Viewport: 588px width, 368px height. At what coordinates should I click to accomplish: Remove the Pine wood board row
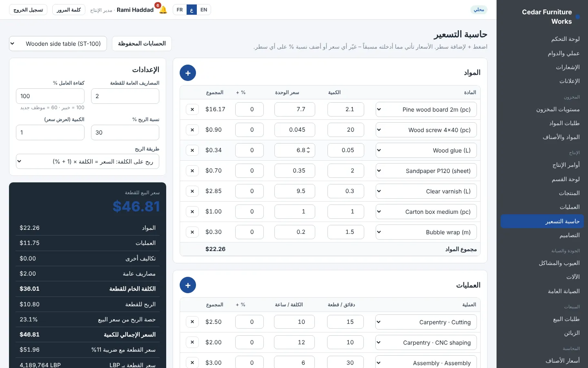click(x=192, y=110)
